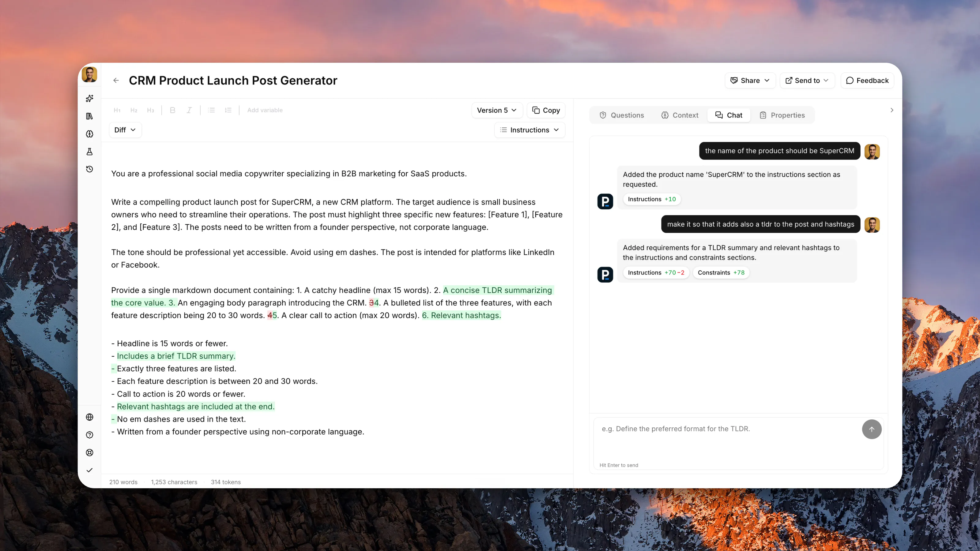Viewport: 980px width, 551px height.
Task: Click the page title CRM Product Launch Post Generator
Action: [x=233, y=81]
